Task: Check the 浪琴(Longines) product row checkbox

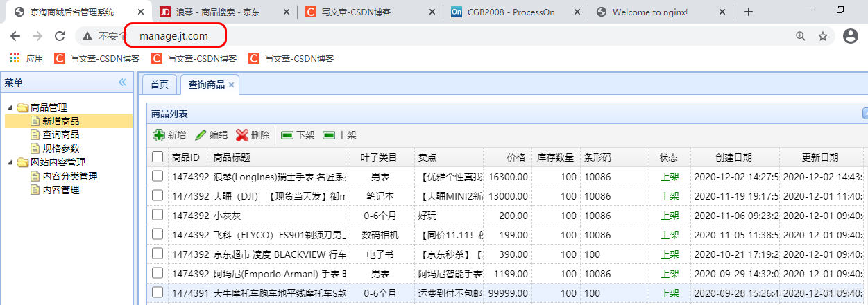Action: (158, 177)
